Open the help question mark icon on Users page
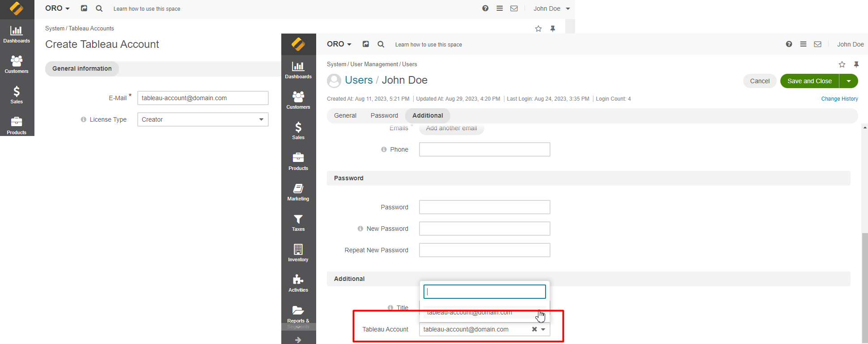The image size is (868, 344). [x=789, y=44]
